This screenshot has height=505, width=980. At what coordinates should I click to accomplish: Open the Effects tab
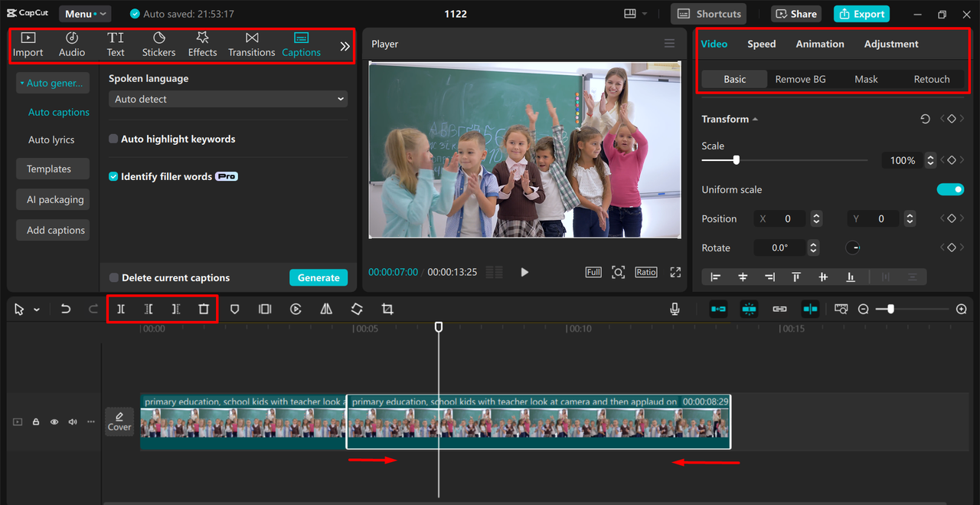coord(202,44)
